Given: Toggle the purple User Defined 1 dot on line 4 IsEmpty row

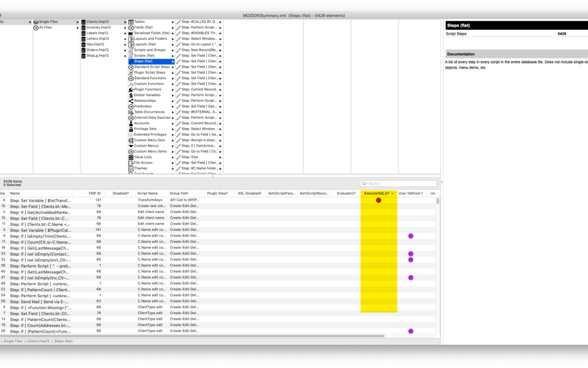Looking at the screenshot, I should pyautogui.click(x=411, y=236).
